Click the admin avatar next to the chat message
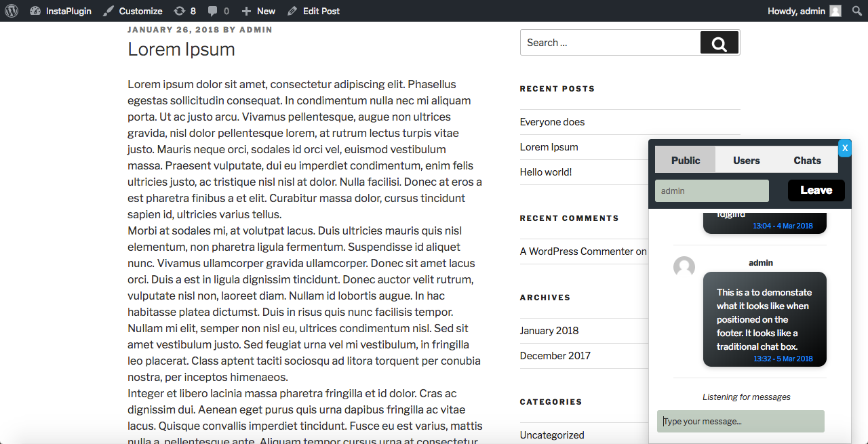The width and height of the screenshot is (868, 444). pos(684,267)
